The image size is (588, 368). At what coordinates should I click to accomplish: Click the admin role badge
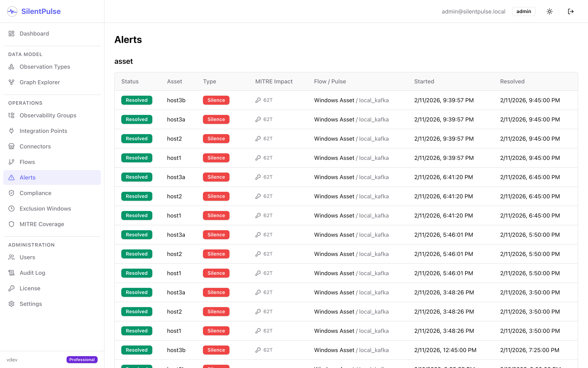[524, 11]
